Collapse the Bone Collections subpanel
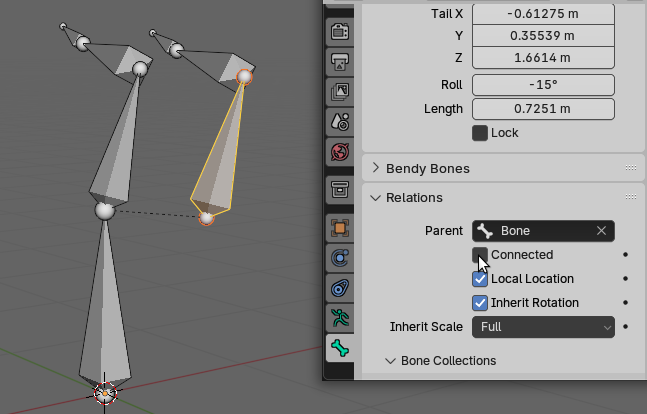The image size is (647, 414). pos(390,361)
